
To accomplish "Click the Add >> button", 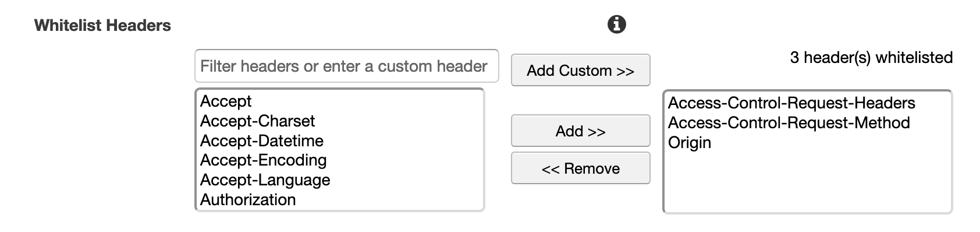I will click(x=580, y=131).
